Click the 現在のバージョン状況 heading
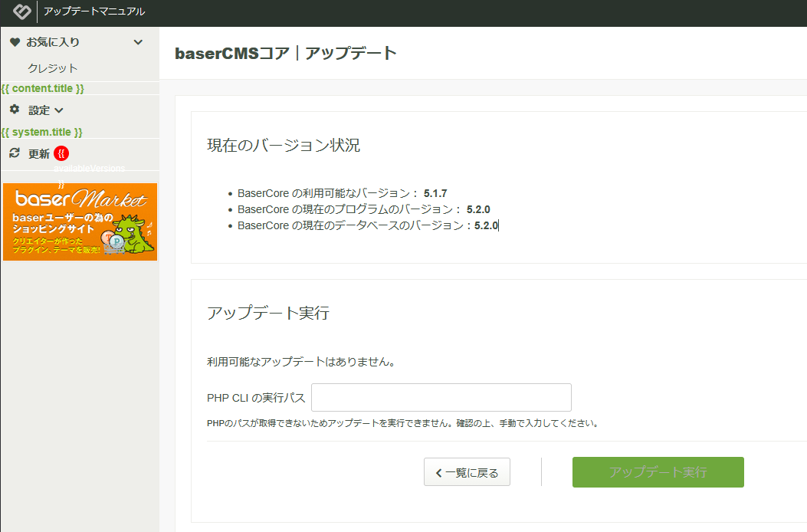 tap(284, 146)
